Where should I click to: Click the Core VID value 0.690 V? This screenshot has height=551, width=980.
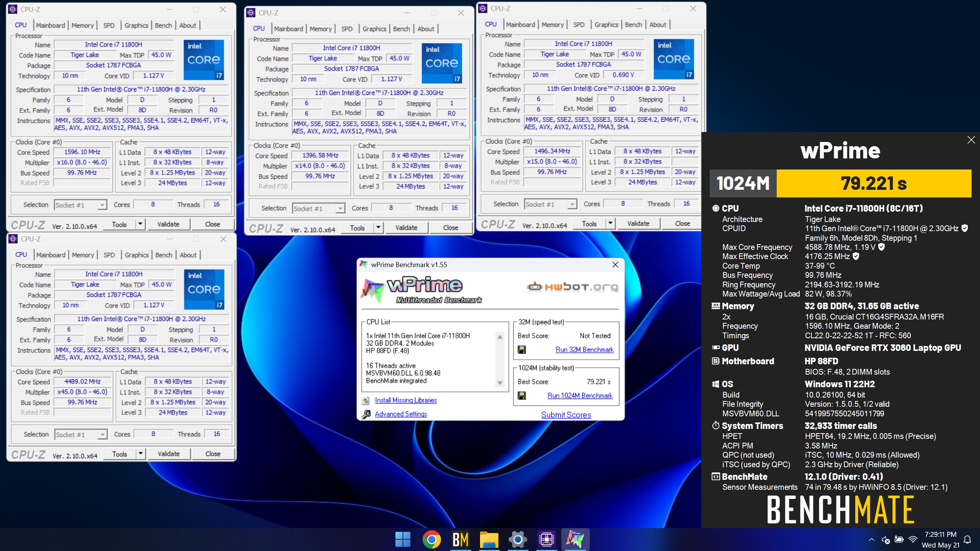(623, 75)
